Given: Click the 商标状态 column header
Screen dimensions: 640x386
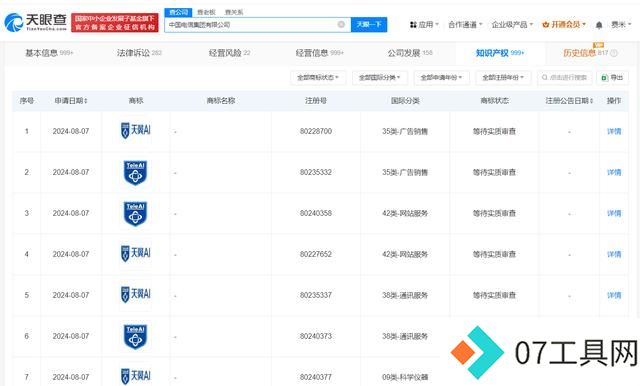Looking at the screenshot, I should pyautogui.click(x=494, y=101).
